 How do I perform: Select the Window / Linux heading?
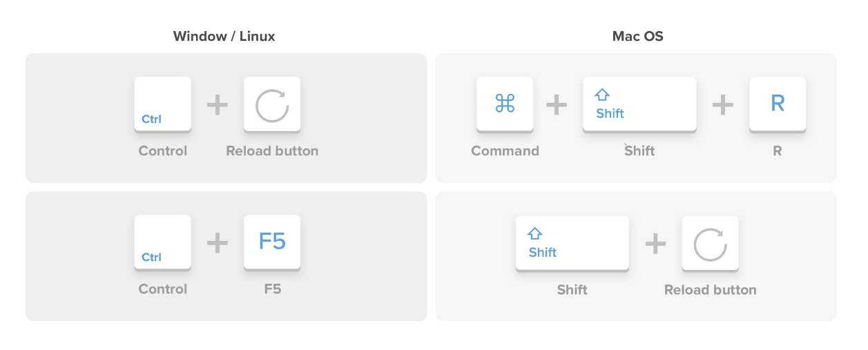click(x=224, y=37)
